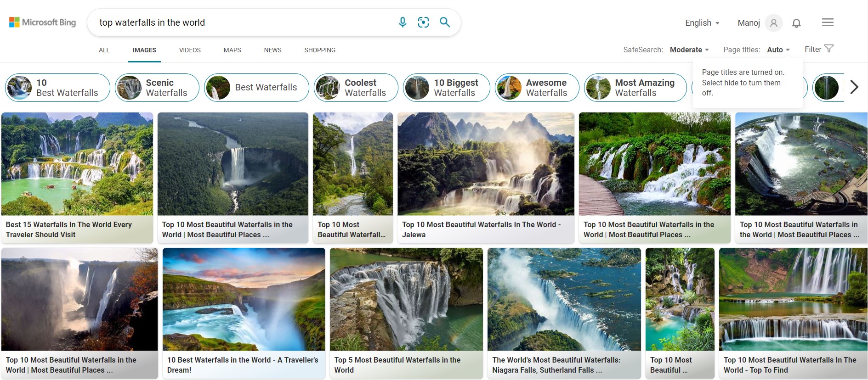
Task: Advance related searches with right arrow
Action: [854, 87]
